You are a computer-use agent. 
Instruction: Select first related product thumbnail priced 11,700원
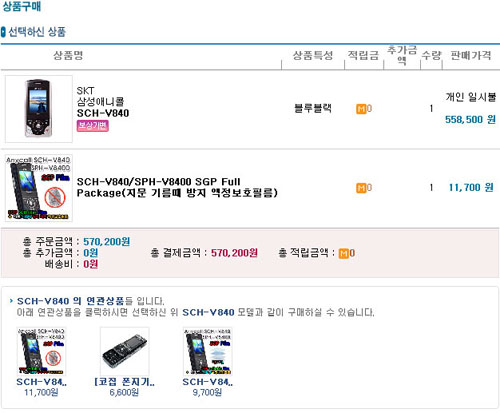click(42, 351)
